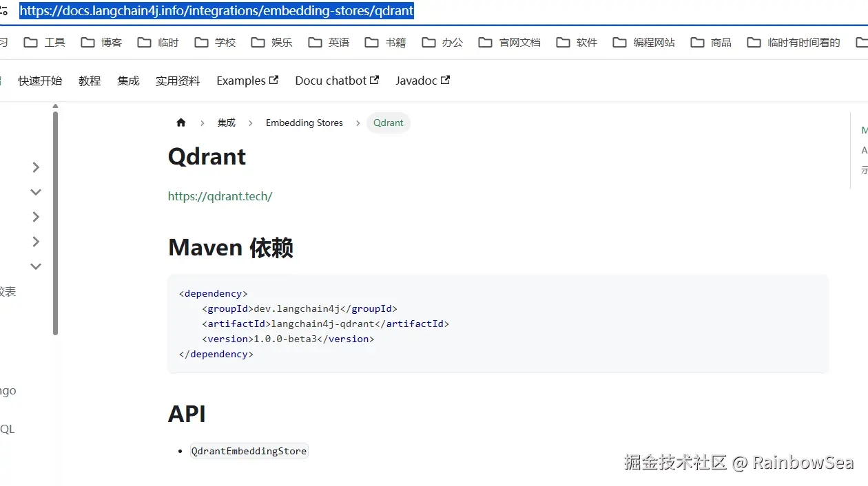Screen dimensions: 868x486
Task: Expand the first collapsed sidebar chevron
Action: point(36,167)
